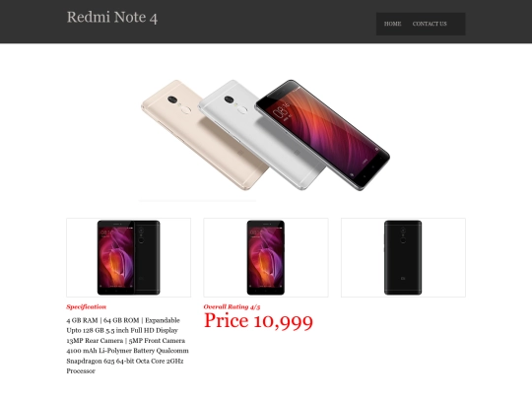Viewport: 532px width, 399px height.
Task: Click the Overall Rating 4/5 heading
Action: (232, 306)
